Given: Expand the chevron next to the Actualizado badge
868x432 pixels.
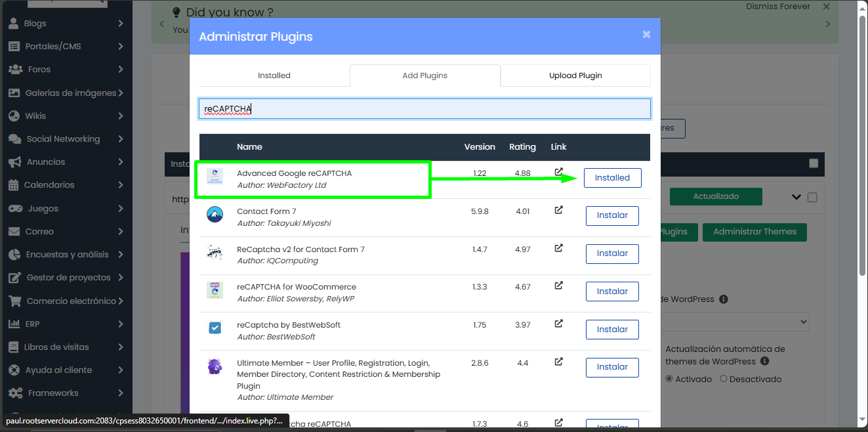Looking at the screenshot, I should (x=796, y=196).
